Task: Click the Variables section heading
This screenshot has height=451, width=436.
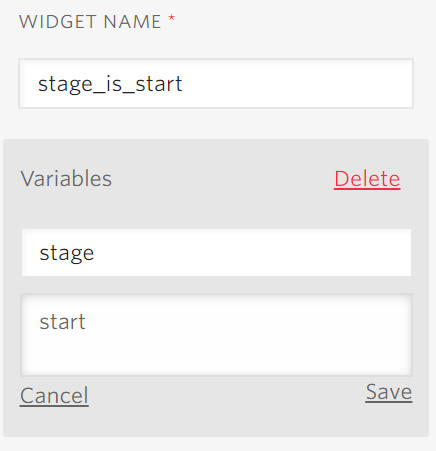Action: pyautogui.click(x=66, y=178)
